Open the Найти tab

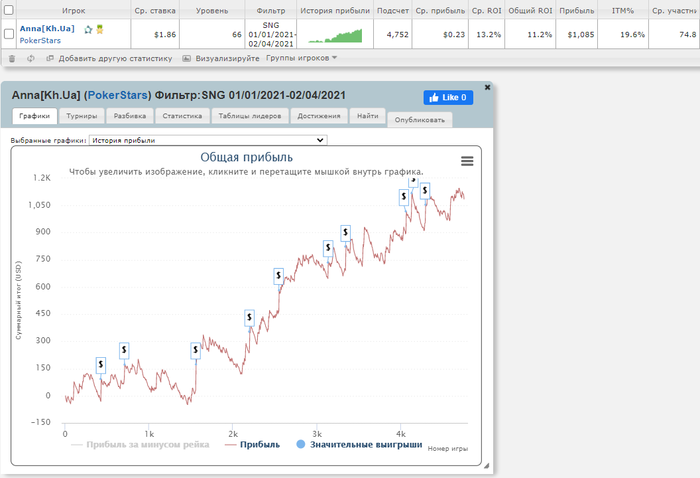[x=367, y=116]
